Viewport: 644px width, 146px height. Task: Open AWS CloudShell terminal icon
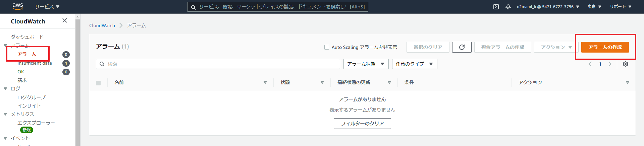click(x=496, y=7)
